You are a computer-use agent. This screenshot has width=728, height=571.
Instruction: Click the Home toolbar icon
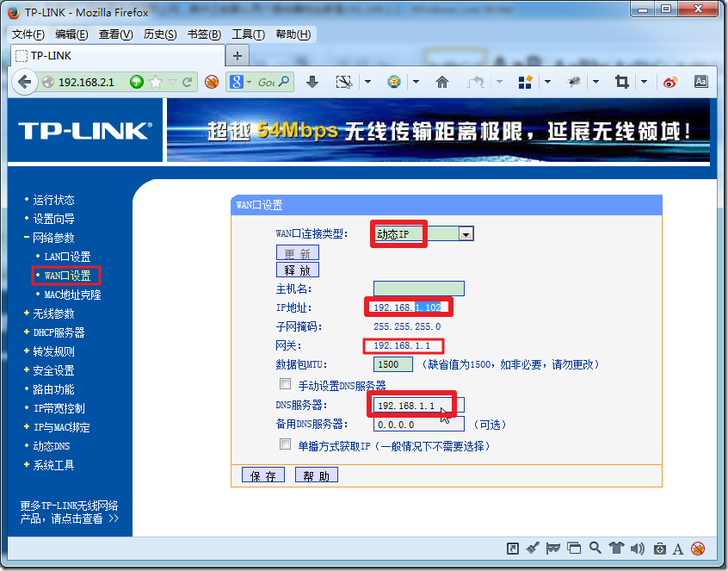[x=442, y=82]
